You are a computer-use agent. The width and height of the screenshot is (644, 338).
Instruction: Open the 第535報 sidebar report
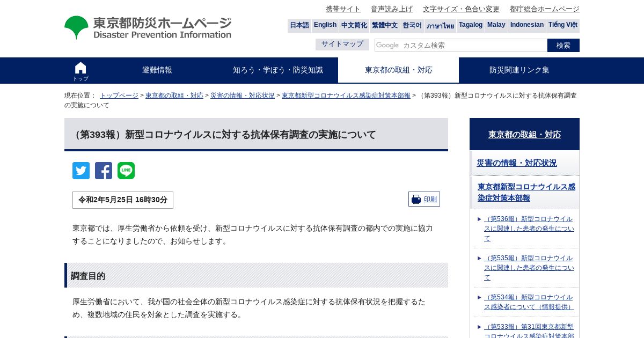(529, 268)
